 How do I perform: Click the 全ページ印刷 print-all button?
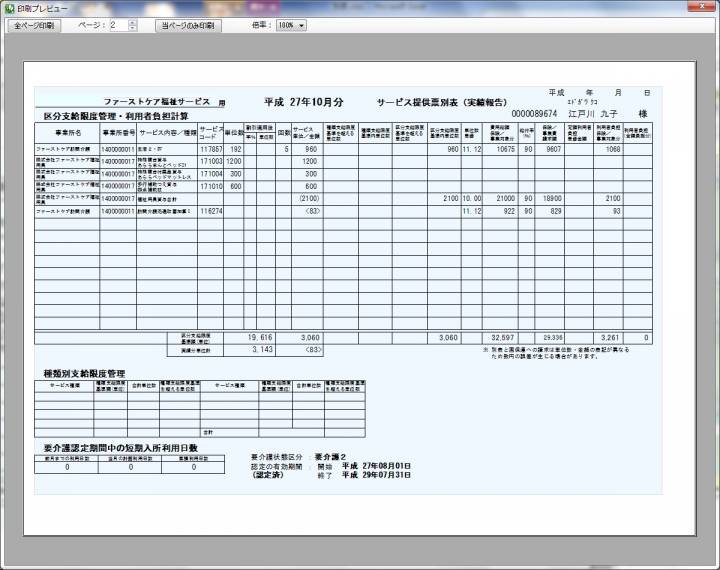33,25
